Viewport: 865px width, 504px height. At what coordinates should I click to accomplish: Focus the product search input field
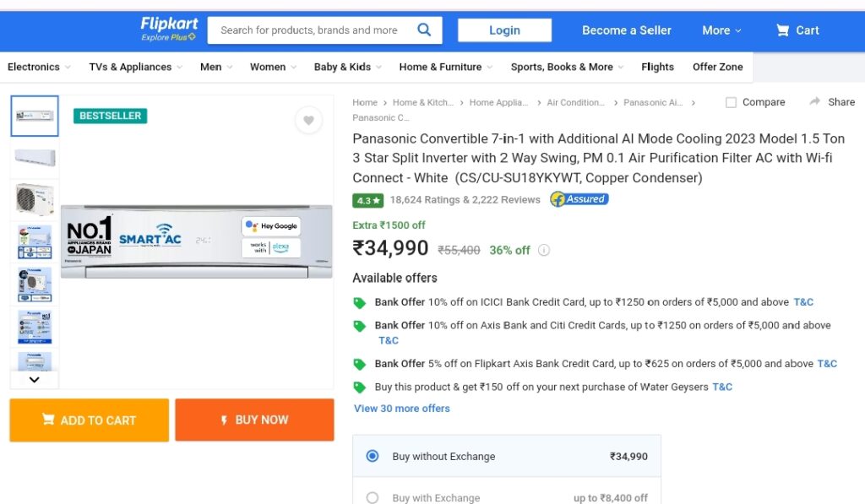click(x=312, y=30)
